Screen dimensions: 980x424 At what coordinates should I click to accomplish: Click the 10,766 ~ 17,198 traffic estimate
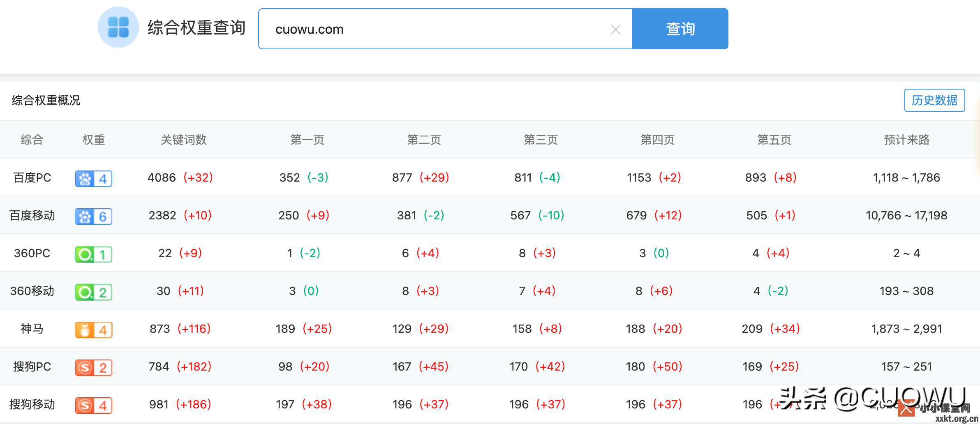click(x=906, y=215)
